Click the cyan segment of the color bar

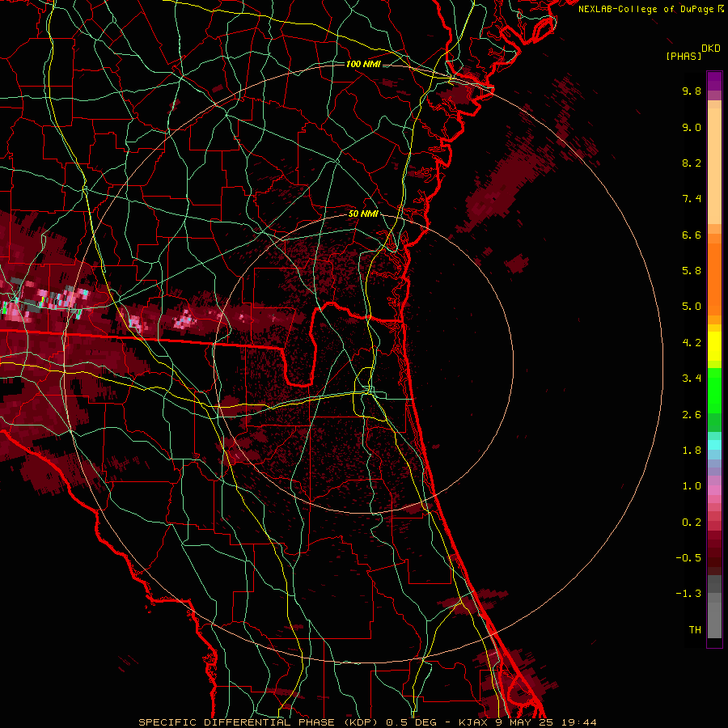tap(714, 445)
